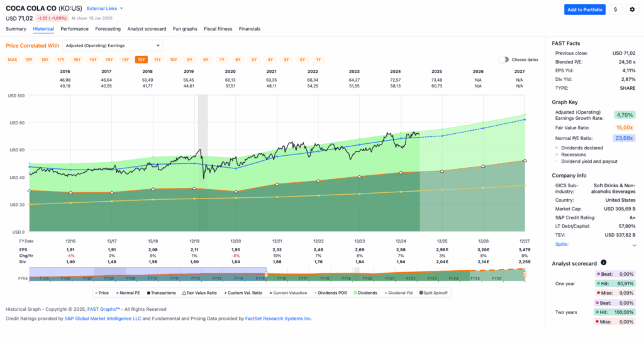The width and height of the screenshot is (644, 338).
Task: Click FY20 on the overview timeline
Action: [x=367, y=278]
